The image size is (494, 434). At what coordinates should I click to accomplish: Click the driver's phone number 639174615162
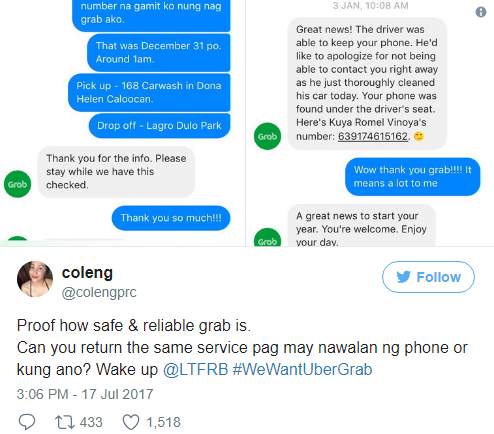373,136
